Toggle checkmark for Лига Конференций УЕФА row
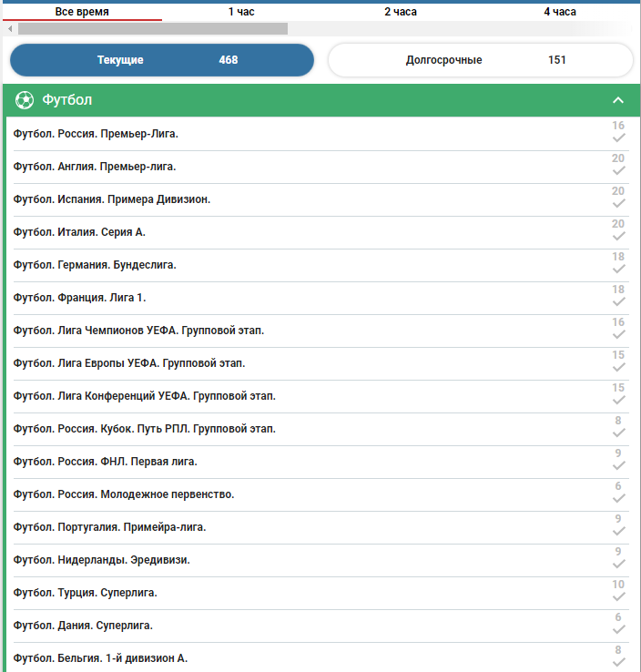 (x=618, y=401)
